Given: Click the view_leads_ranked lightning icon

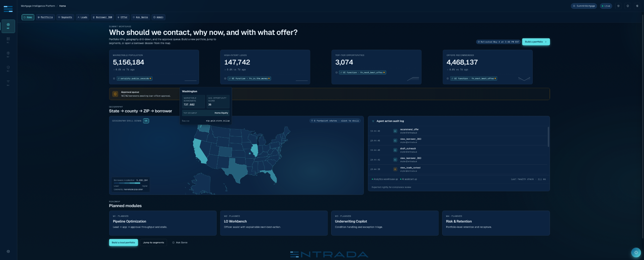Looking at the screenshot, I should point(395,169).
